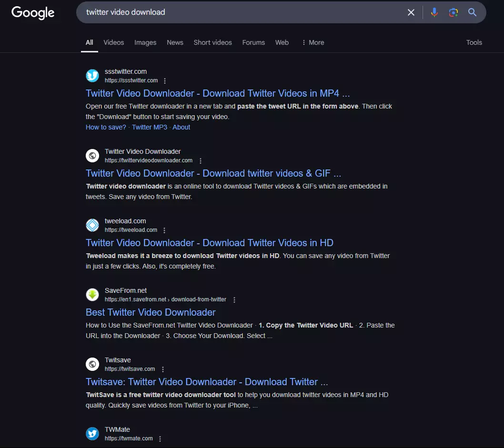Open 'Download Twitter Videos in MP4' result
This screenshot has width=504, height=448.
pos(218,93)
